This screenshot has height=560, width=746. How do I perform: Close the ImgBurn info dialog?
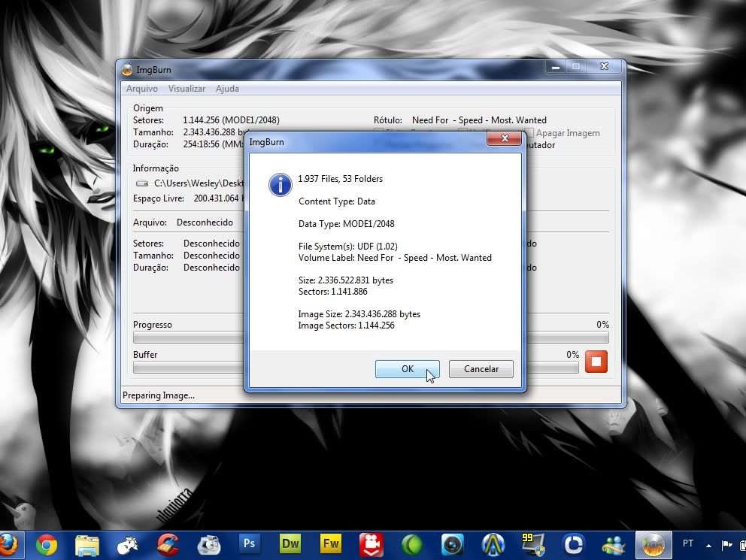504,139
